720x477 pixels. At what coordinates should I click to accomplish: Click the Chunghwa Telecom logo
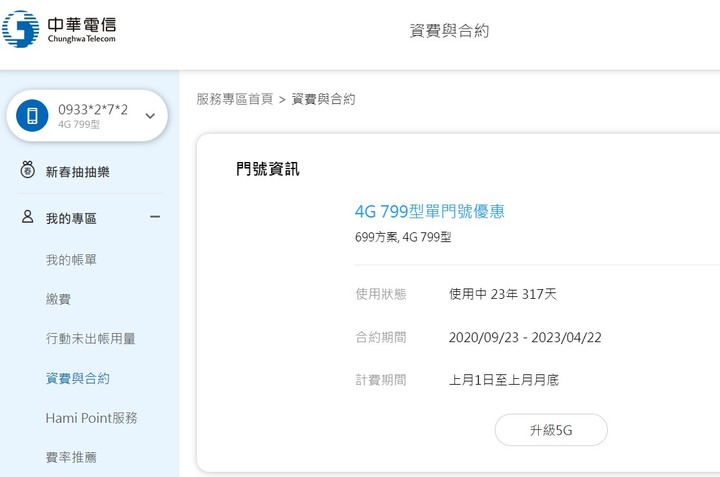59,29
